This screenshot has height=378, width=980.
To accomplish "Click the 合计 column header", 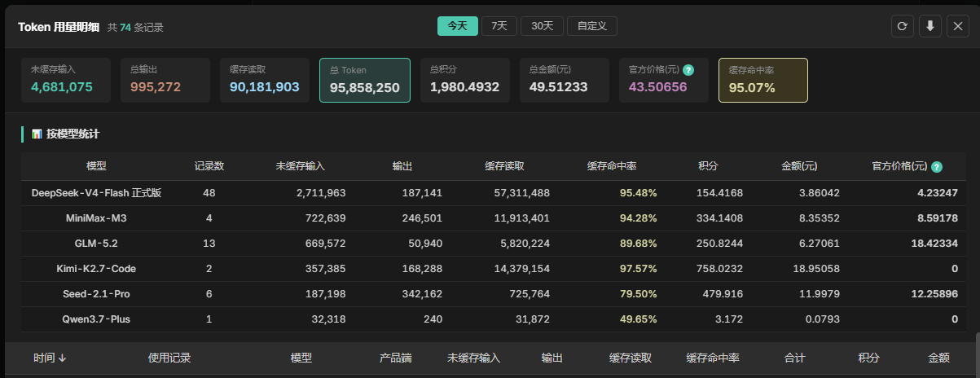I will coord(794,358).
